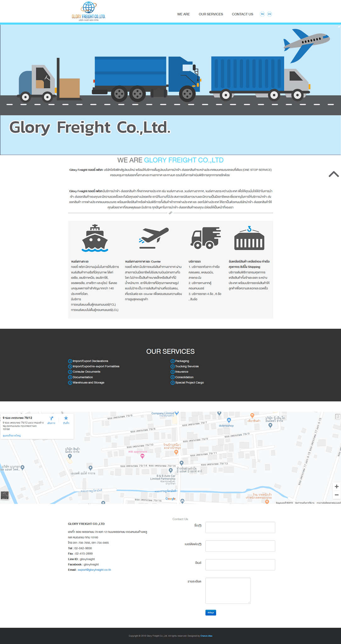Click the GLORY FREIGHT CO.,LTD contact heading
Image resolution: width=341 pixels, height=644 pixels.
pos(86,524)
